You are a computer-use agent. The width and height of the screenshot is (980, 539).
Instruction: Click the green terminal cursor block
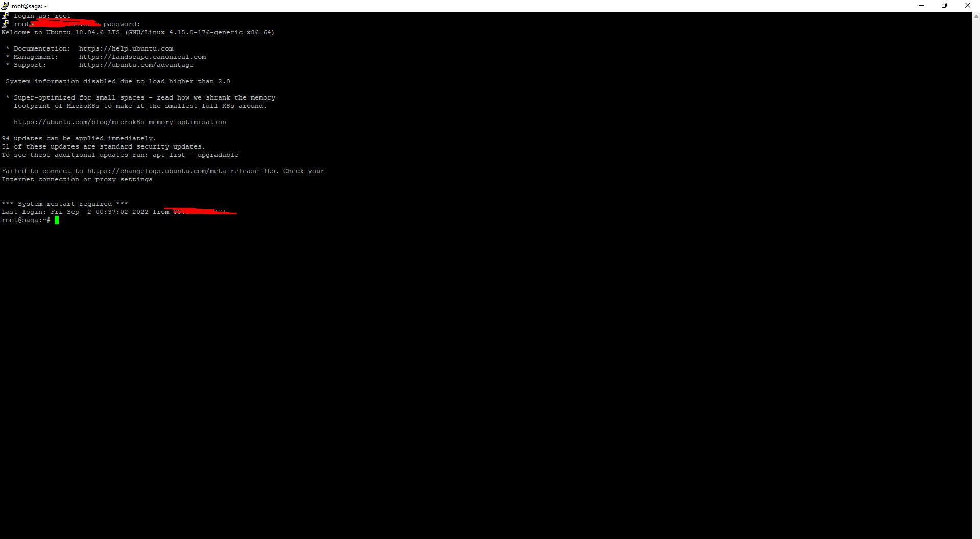click(x=57, y=220)
